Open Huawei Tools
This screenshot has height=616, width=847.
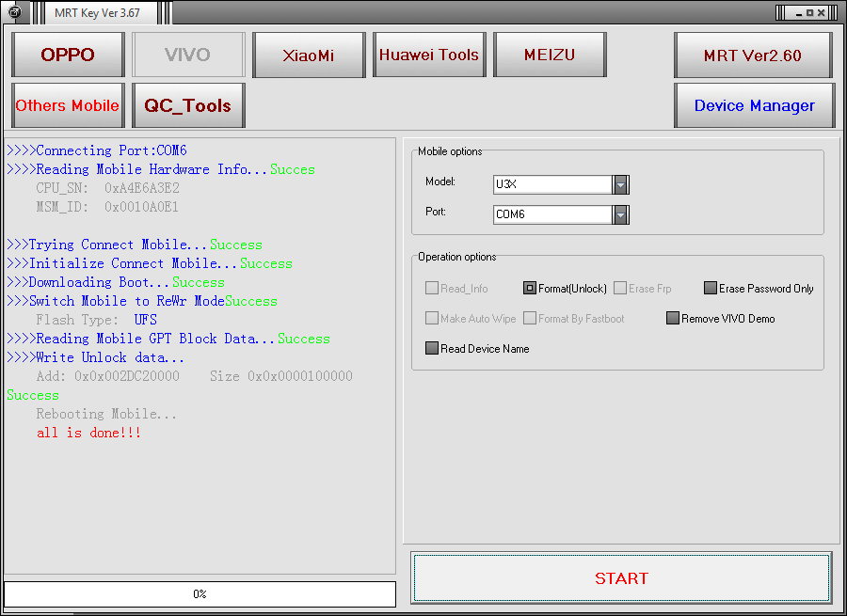coord(428,55)
